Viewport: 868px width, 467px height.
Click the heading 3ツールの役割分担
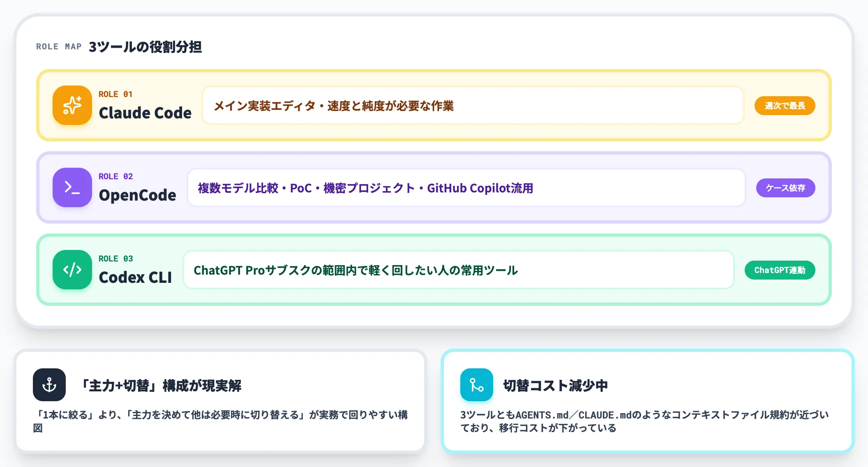point(145,47)
